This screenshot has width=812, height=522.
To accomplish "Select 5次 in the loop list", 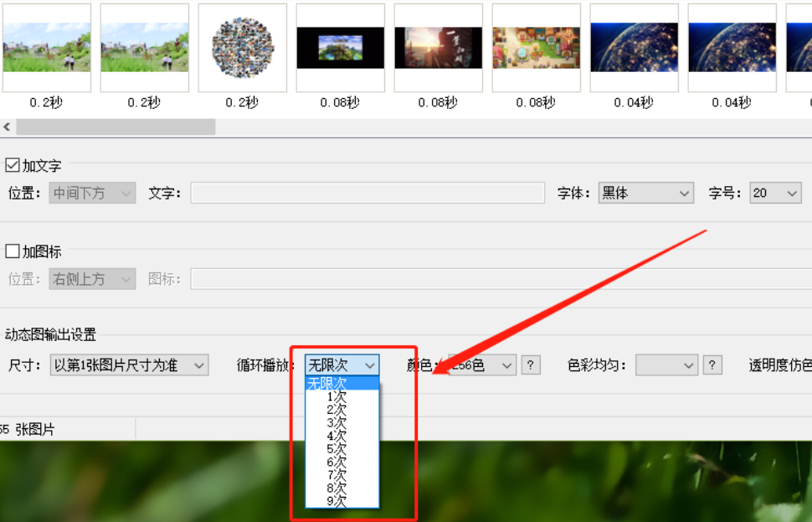I will (342, 449).
